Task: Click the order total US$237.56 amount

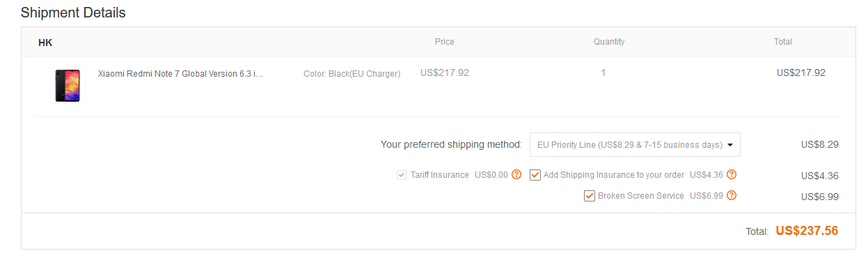Action: tap(807, 231)
